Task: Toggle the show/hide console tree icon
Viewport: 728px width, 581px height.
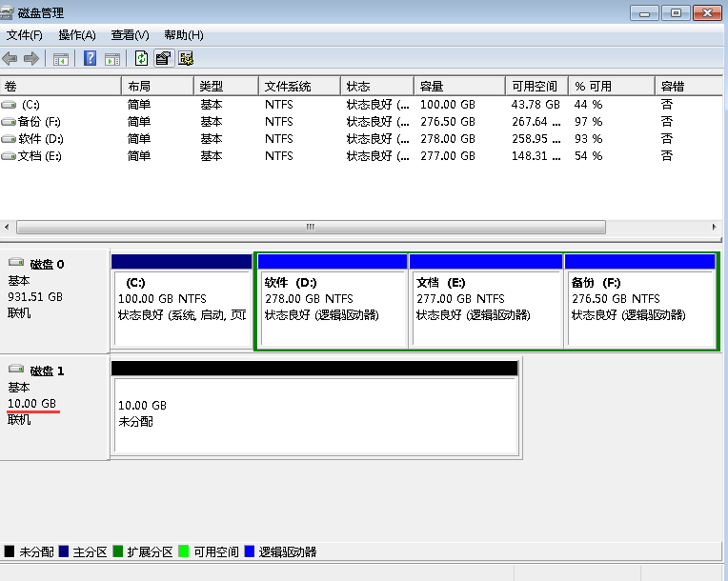Action: tap(61, 59)
